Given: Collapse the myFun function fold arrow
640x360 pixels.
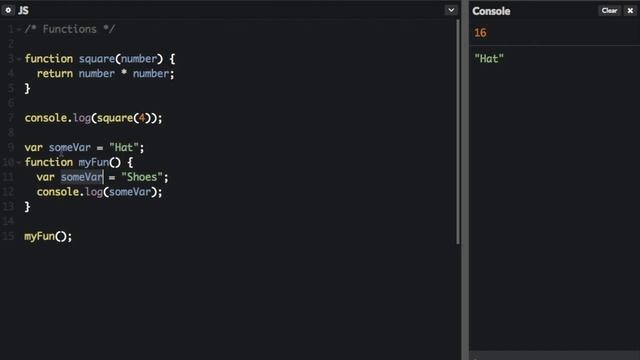Looking at the screenshot, I should pos(19,162).
